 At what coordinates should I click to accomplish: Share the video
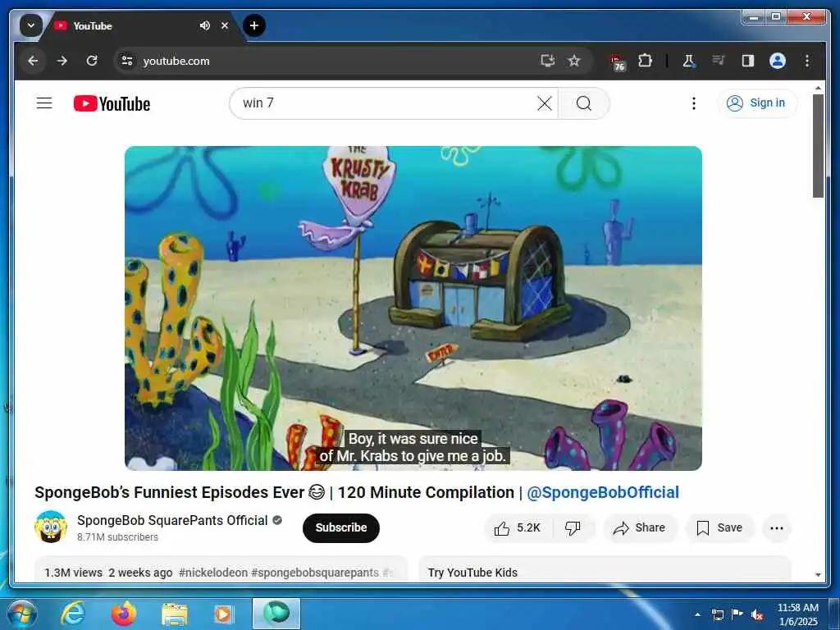[x=640, y=528]
